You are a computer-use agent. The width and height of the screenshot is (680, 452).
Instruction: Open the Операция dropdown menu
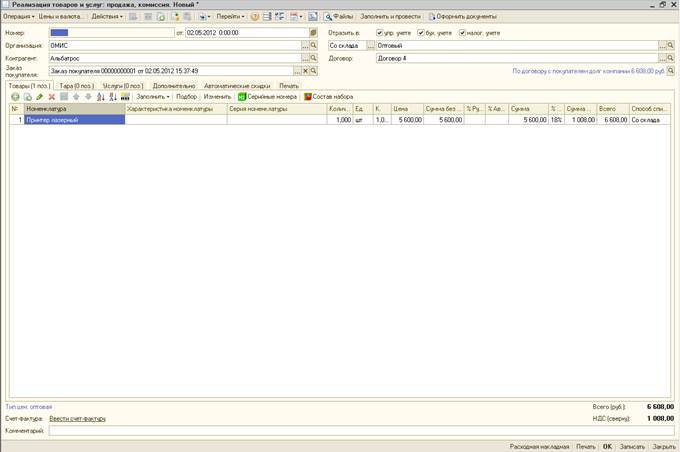(17, 17)
